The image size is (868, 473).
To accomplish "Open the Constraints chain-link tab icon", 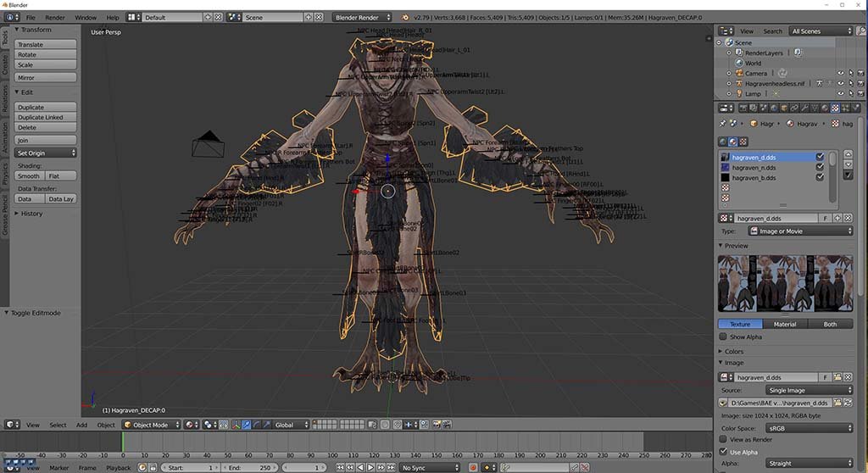I will (x=794, y=108).
